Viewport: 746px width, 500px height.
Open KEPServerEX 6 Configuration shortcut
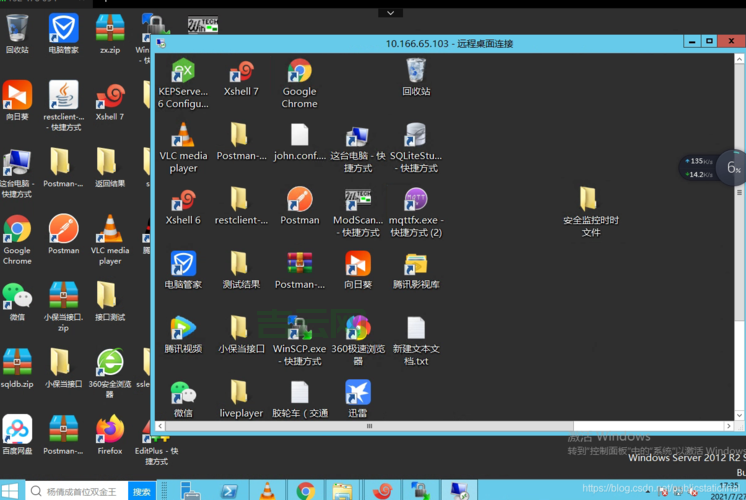click(183, 72)
